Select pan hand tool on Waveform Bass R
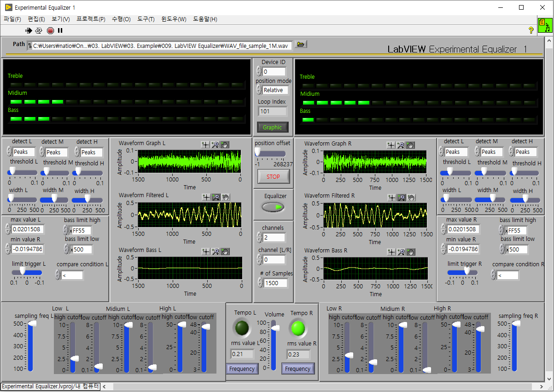 coord(411,252)
